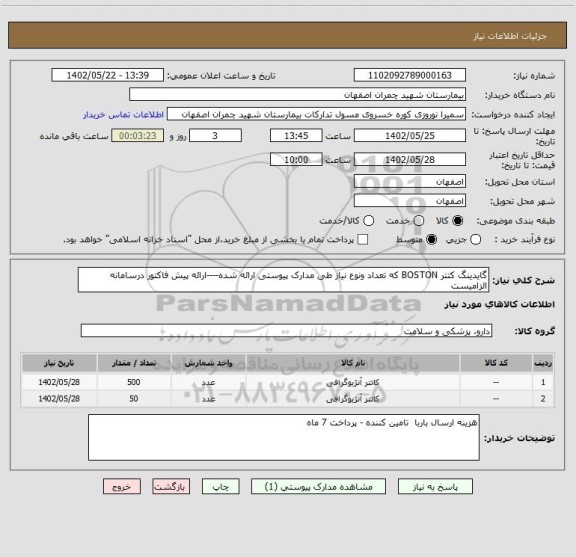Click the deadline time field 13:45
The image size is (576, 557).
pyautogui.click(x=296, y=136)
